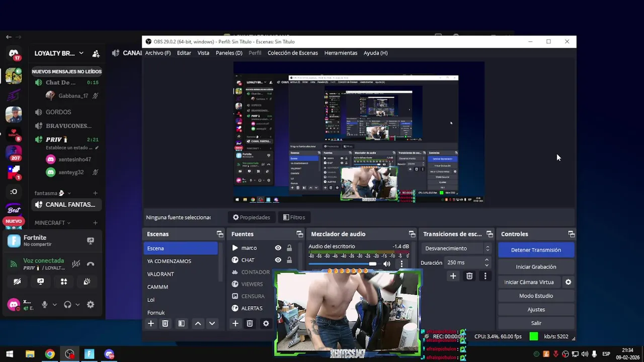644x362 pixels.
Task: Add channel to fantasma category
Action: [x=95, y=193]
